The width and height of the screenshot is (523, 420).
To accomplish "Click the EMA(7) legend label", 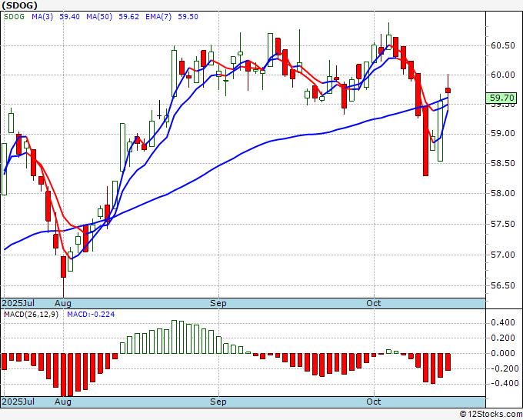I will click(x=158, y=17).
